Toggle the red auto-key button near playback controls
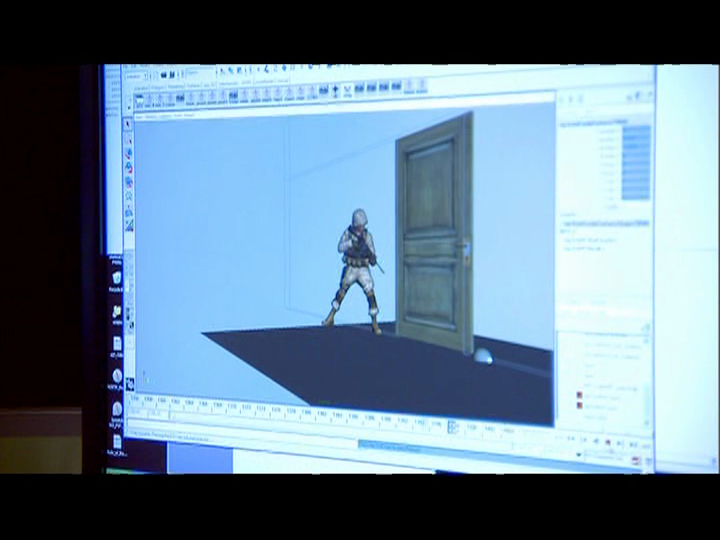The image size is (720, 540). 636,460
